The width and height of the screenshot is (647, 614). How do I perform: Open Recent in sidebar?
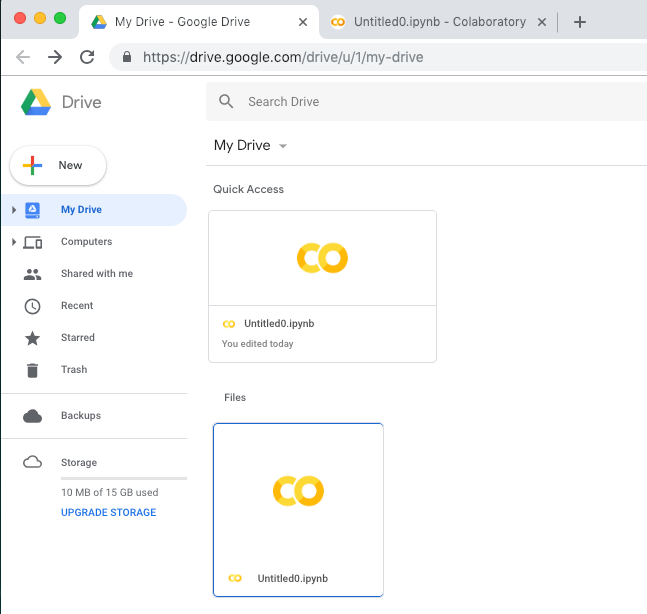click(77, 306)
